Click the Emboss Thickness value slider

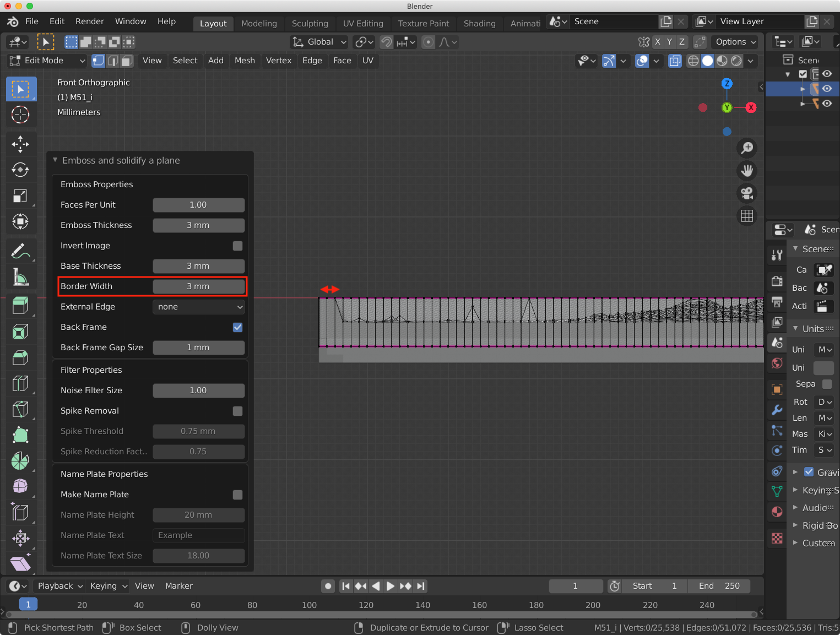[198, 225]
